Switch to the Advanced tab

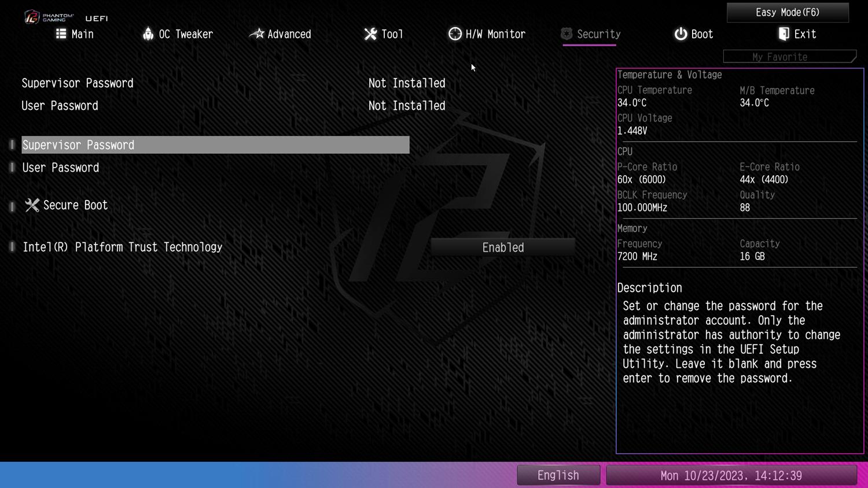click(289, 34)
